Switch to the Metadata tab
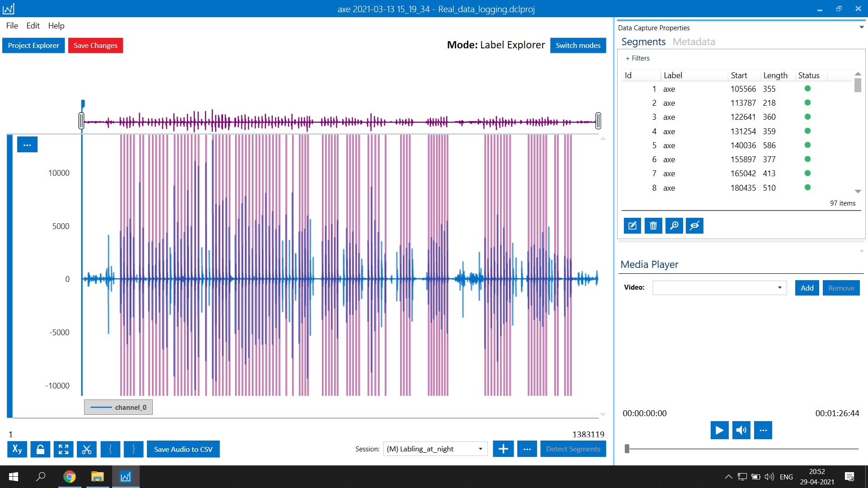The image size is (868, 488). (694, 42)
